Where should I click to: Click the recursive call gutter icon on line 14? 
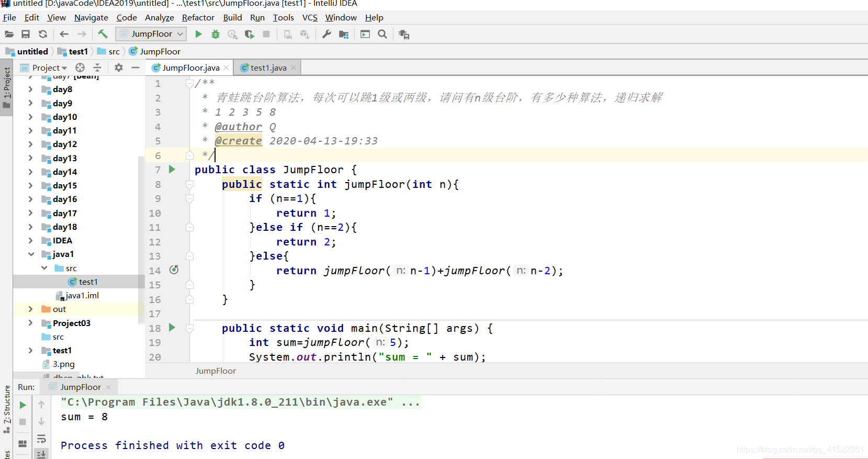click(x=174, y=270)
